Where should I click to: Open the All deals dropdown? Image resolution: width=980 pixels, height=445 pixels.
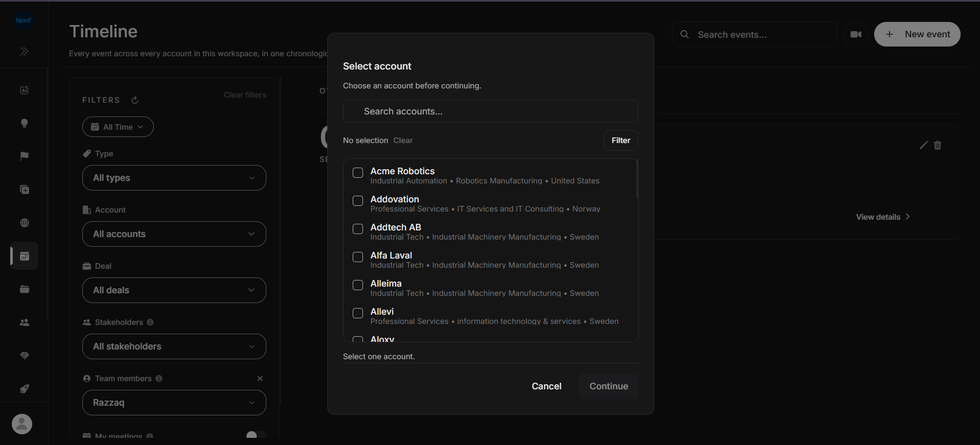(174, 290)
